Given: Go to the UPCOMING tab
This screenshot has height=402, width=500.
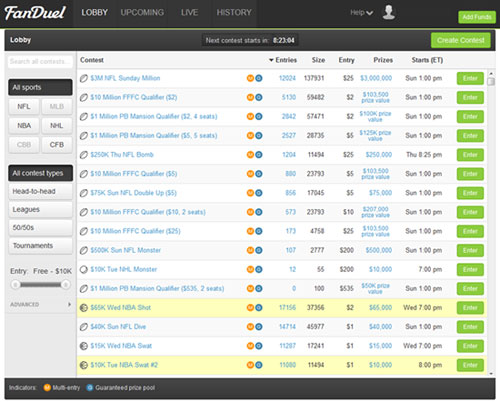Looking at the screenshot, I should click(x=142, y=13).
